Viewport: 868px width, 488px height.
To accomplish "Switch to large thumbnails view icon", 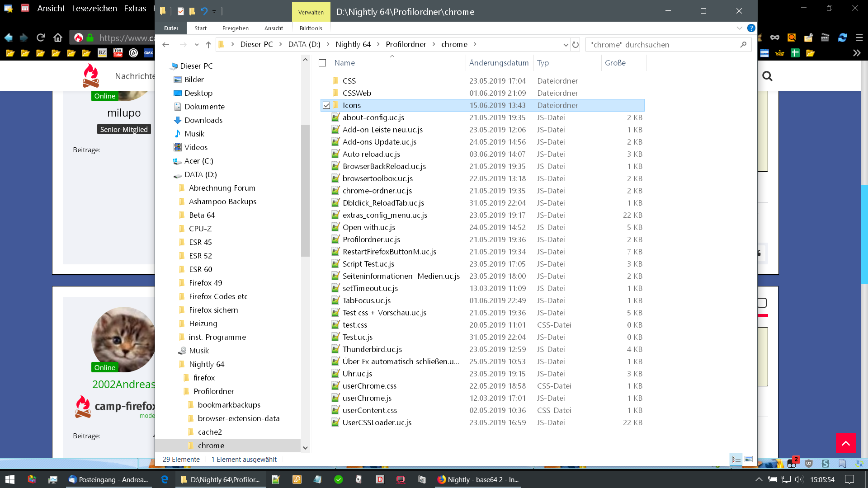I will click(749, 460).
